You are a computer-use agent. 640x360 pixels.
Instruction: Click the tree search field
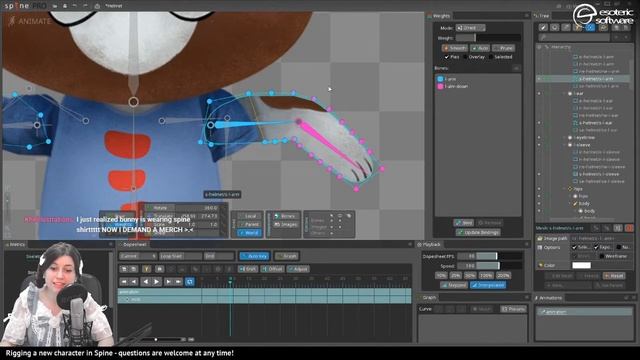(574, 37)
